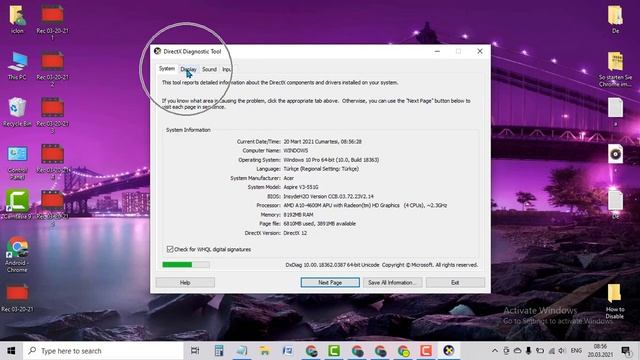Switch to the Input tab

(x=226, y=69)
